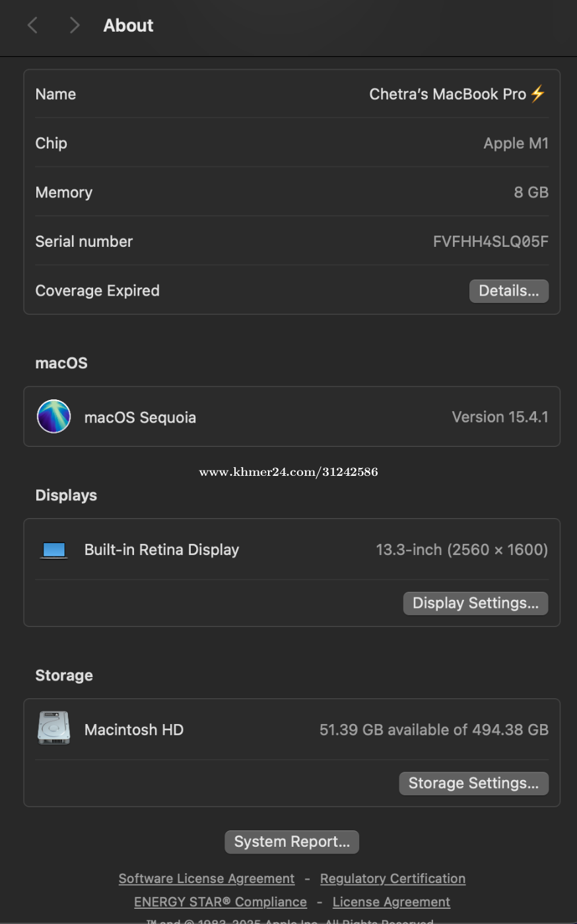Click the Apple M1 chip value
577x924 pixels.
pyautogui.click(x=516, y=143)
